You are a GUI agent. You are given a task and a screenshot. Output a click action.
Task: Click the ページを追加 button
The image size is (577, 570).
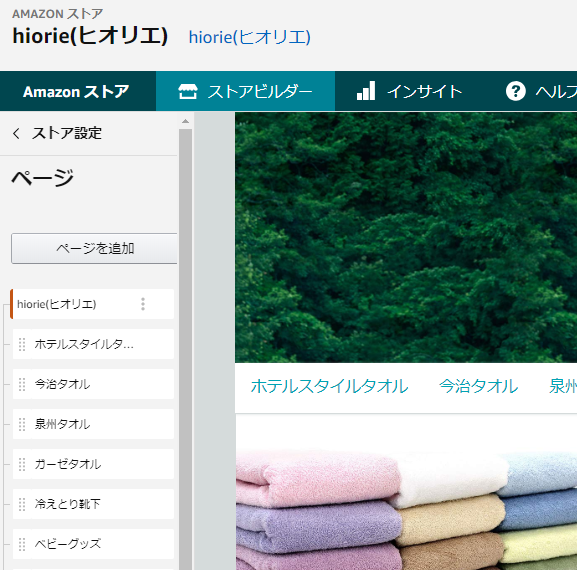95,248
